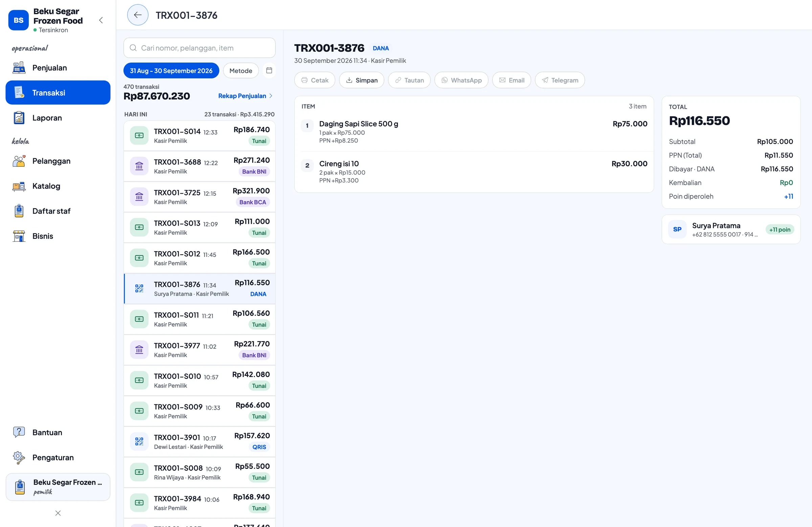Focus the Cari nomor, pelanggan, item search field
This screenshot has width=812, height=527.
click(199, 48)
